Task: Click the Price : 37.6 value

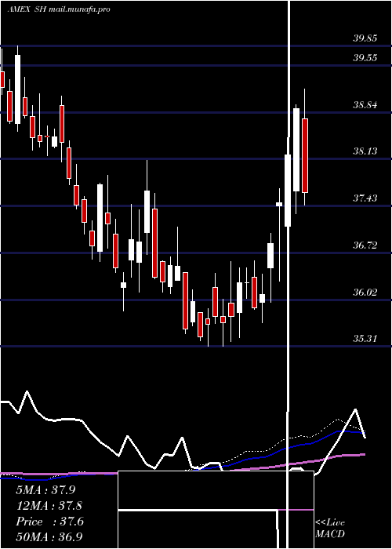Action: [49, 522]
